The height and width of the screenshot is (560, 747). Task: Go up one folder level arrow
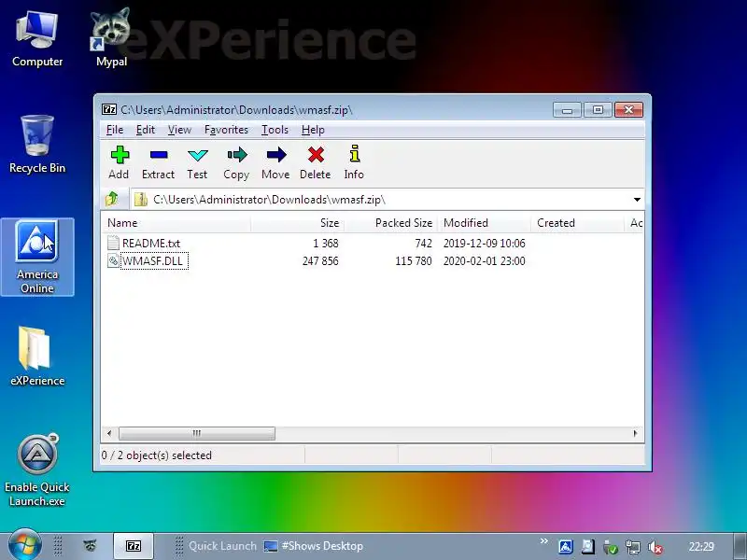(x=112, y=199)
